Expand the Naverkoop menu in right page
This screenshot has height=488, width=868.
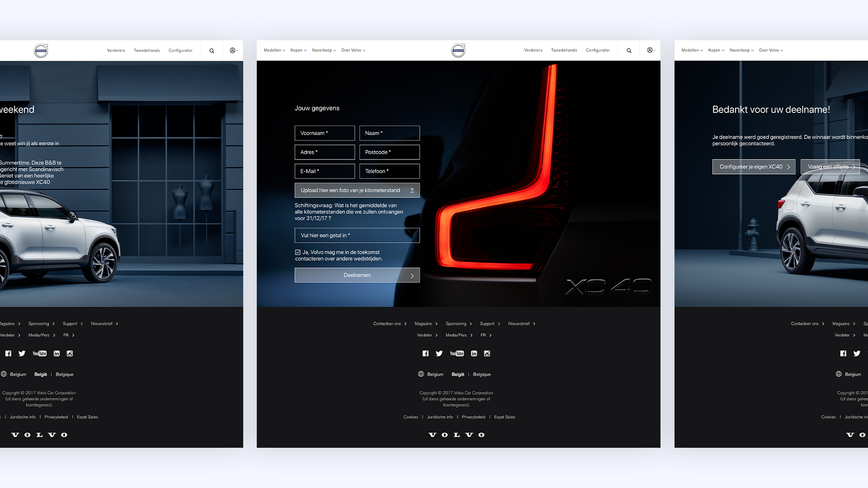741,50
